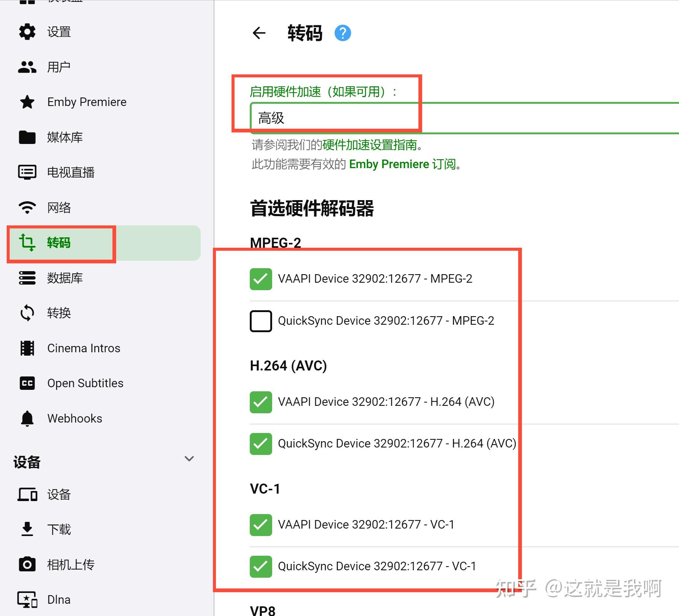Screen dimensions: 679x616
Task: Open the 硬件加速设置指南 guide link
Action: [x=370, y=145]
